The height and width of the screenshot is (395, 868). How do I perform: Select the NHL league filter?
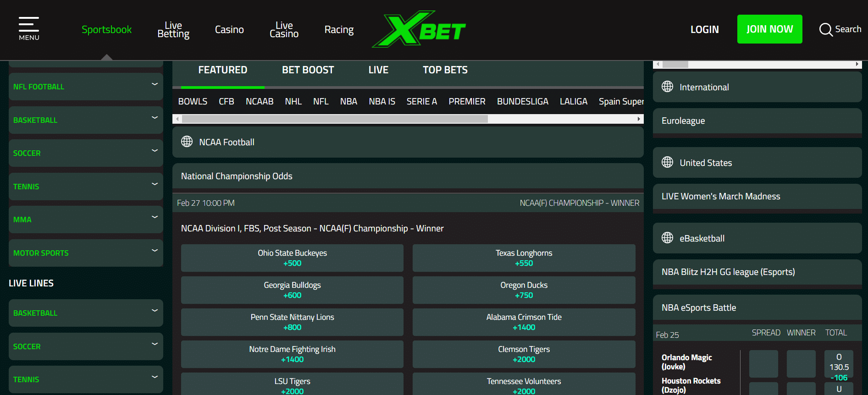[x=293, y=101]
